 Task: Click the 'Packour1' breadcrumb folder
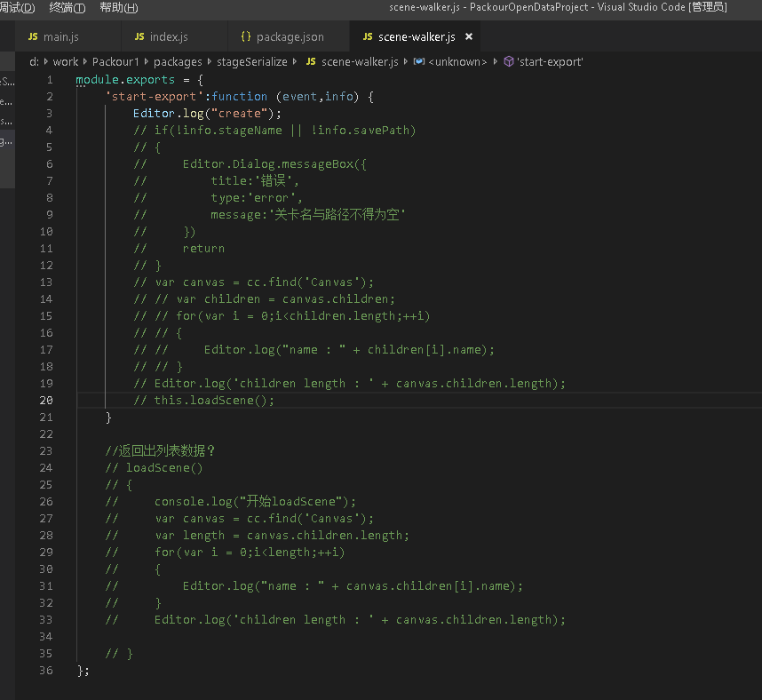coord(115,61)
